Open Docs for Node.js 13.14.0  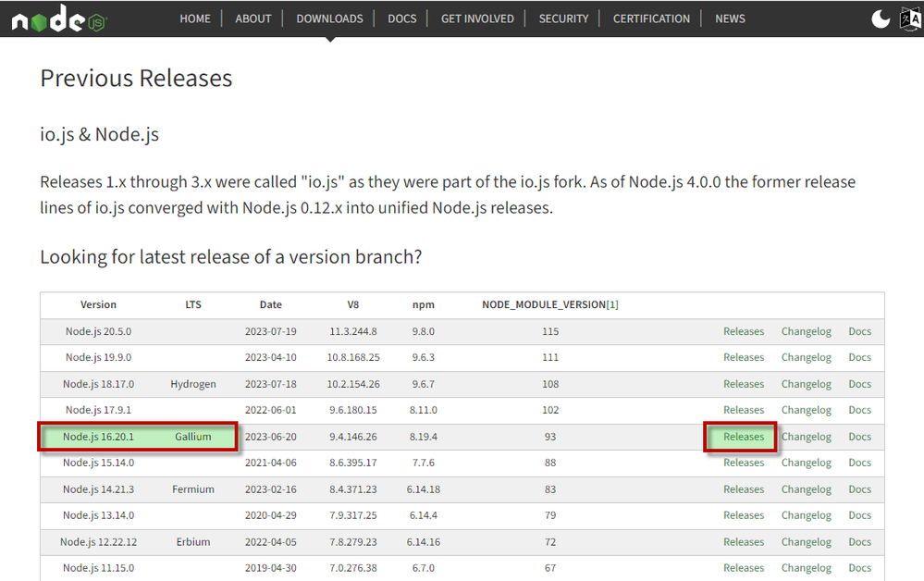tap(860, 515)
